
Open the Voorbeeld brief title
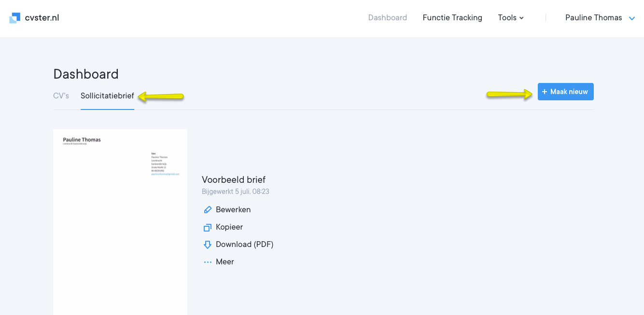pos(234,179)
